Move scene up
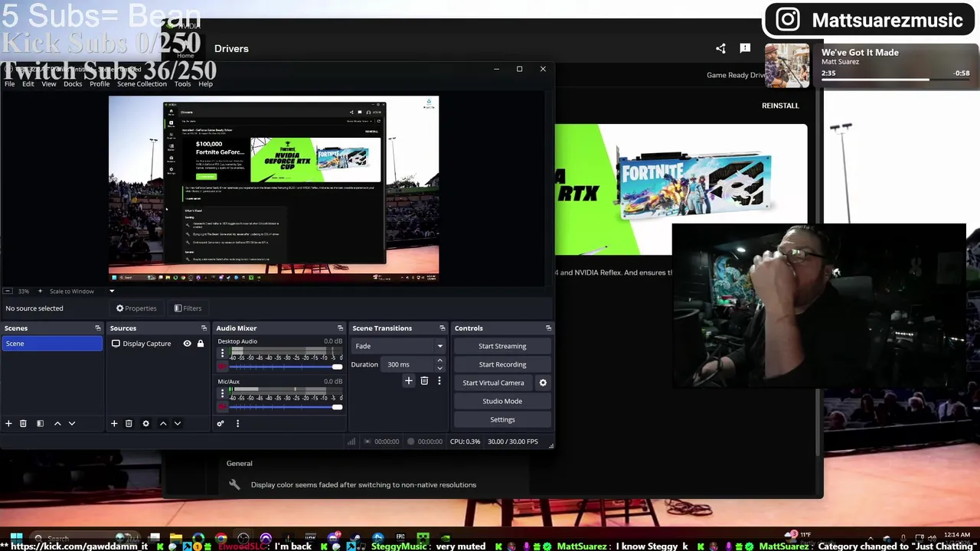 pyautogui.click(x=57, y=423)
